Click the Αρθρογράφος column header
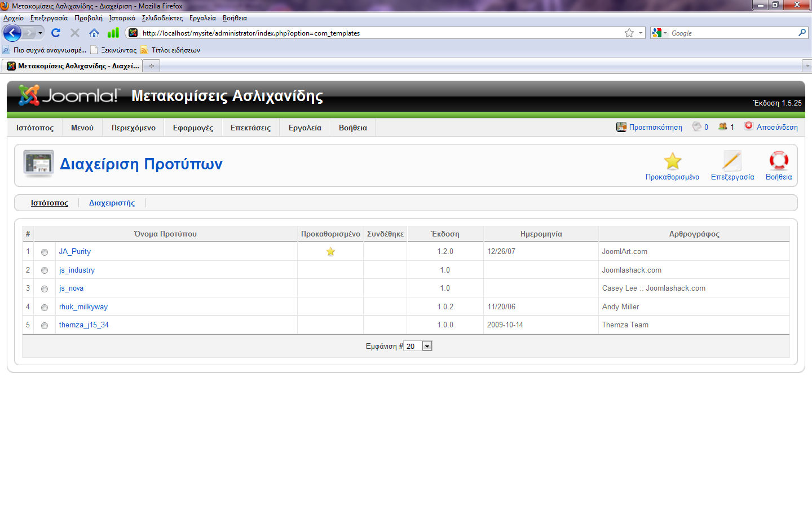 pyautogui.click(x=694, y=234)
